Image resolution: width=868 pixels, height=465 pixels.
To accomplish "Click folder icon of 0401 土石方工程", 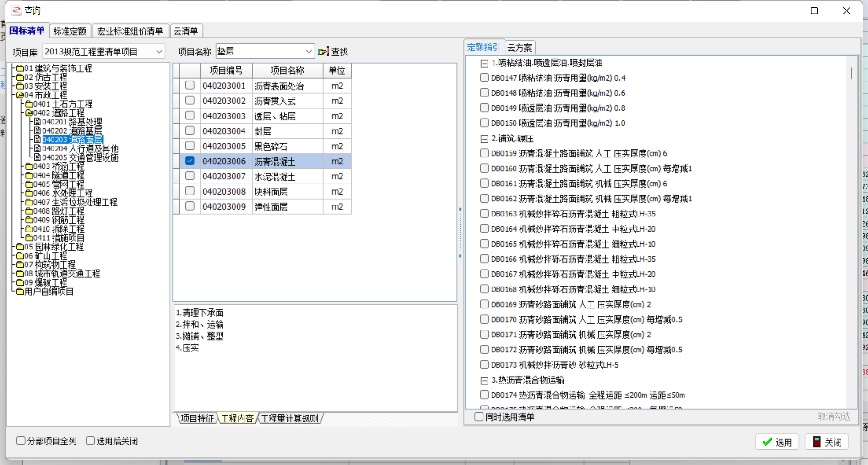I will 29,104.
